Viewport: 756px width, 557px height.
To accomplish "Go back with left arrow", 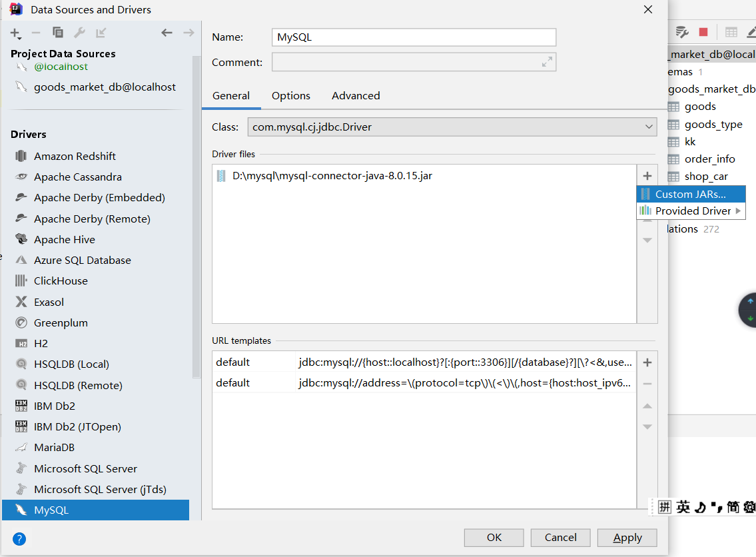I will pos(167,33).
